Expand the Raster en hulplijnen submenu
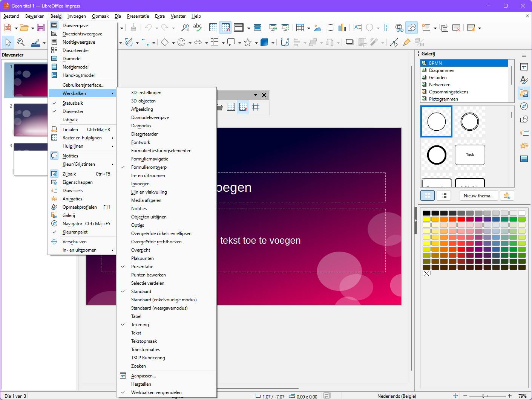This screenshot has height=400, width=532. tap(82, 138)
